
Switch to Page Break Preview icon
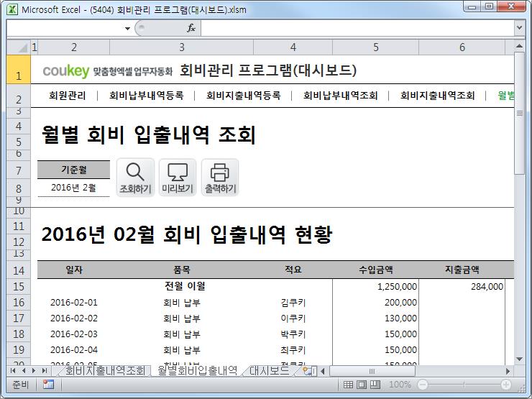click(375, 385)
